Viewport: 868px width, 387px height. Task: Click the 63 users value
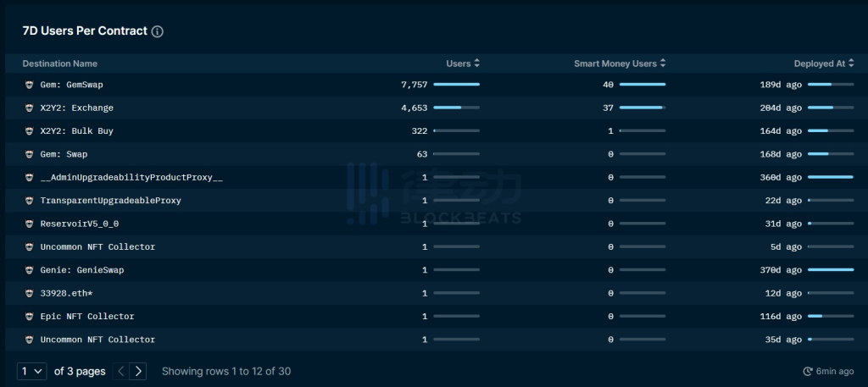point(422,154)
